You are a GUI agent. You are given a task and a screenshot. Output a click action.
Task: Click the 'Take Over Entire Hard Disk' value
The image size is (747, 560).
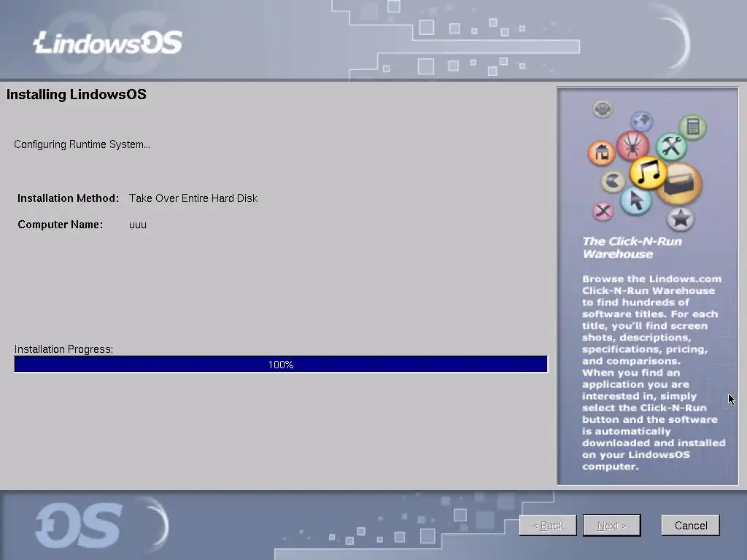193,198
